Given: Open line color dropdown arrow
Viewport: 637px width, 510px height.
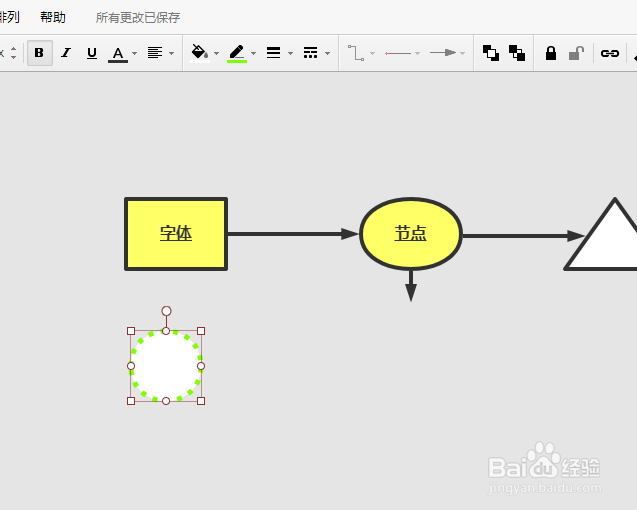Looking at the screenshot, I should tap(254, 53).
